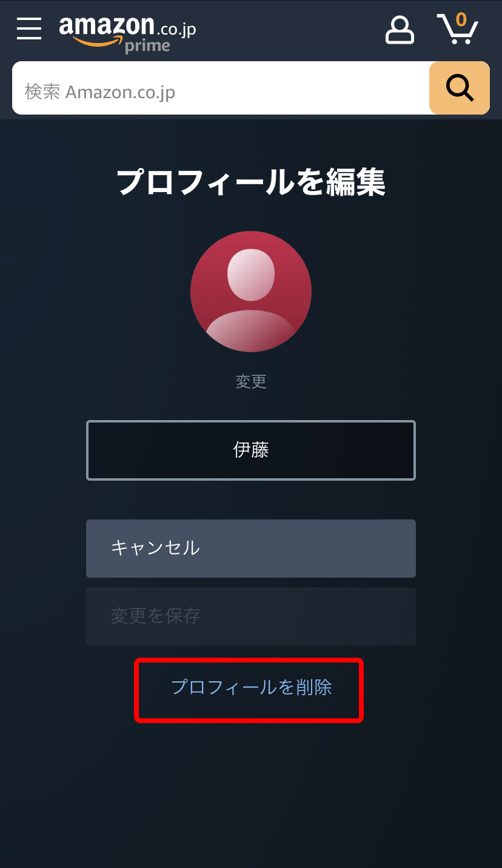This screenshot has width=502, height=868.
Task: Click the 変更 link below the avatar
Action: 251,381
